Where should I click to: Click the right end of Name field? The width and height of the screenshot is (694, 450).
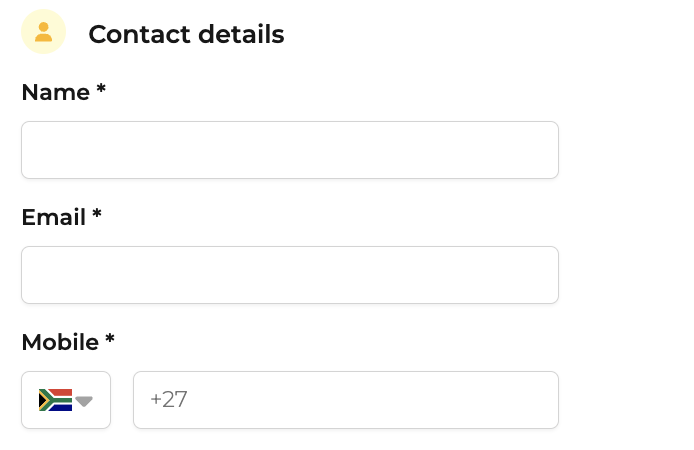click(x=544, y=150)
